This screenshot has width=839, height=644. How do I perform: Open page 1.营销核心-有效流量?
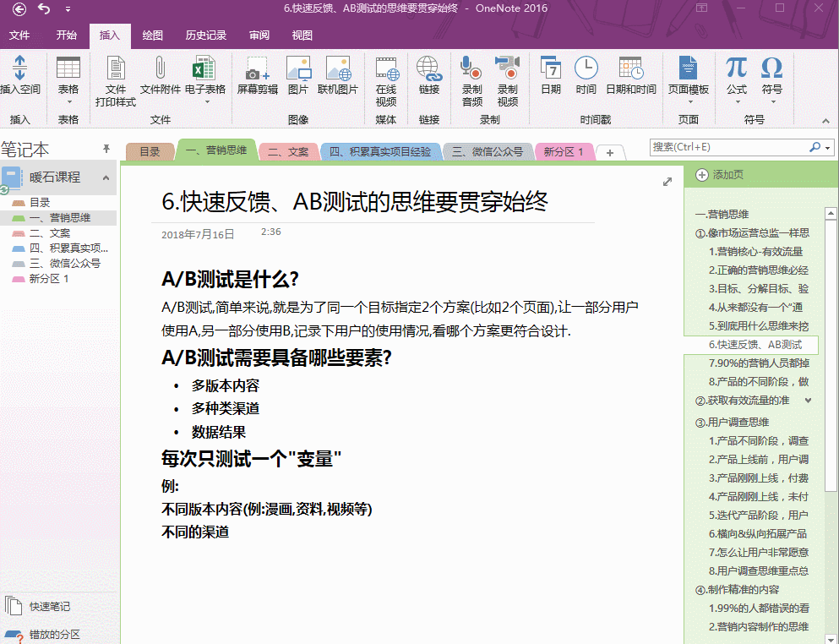pos(755,252)
